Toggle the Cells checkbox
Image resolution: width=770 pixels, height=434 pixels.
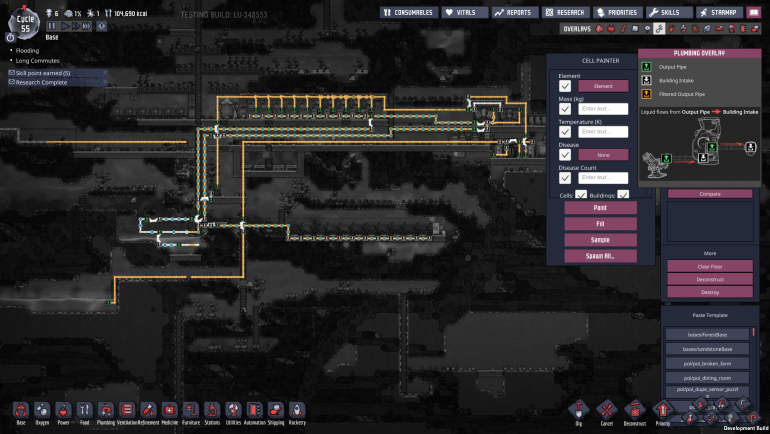pyautogui.click(x=581, y=194)
